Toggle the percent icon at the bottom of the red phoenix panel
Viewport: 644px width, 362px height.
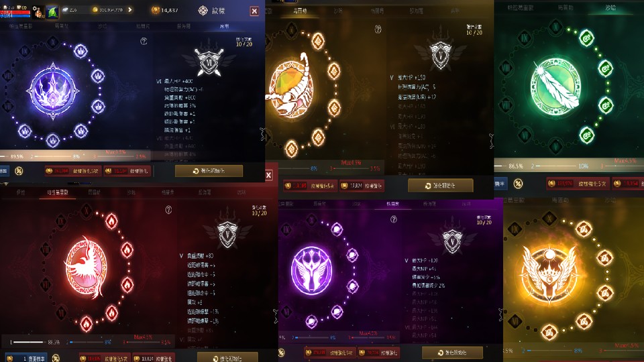56,358
